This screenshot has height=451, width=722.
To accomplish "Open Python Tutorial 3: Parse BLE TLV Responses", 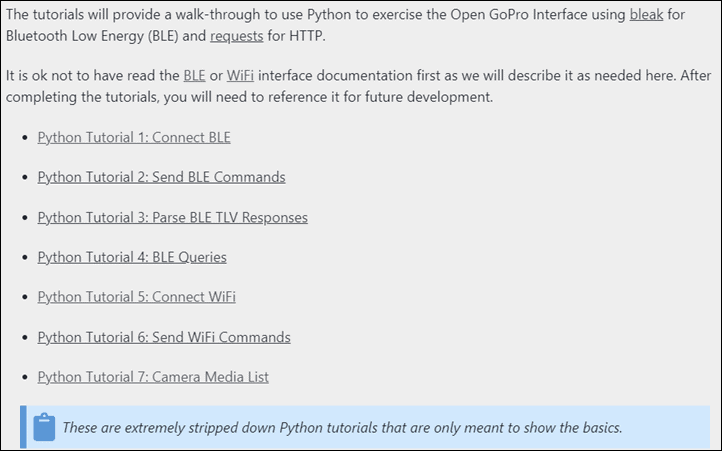I will click(x=173, y=217).
